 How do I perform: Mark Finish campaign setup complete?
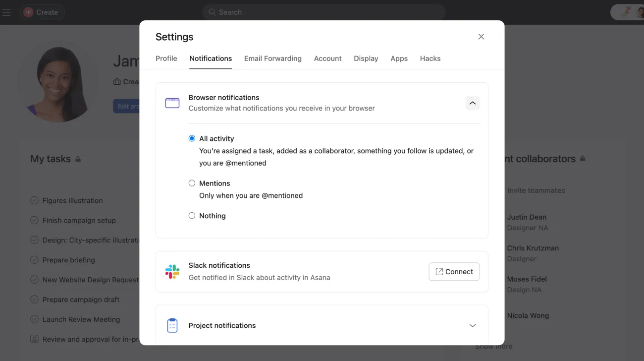tap(34, 220)
